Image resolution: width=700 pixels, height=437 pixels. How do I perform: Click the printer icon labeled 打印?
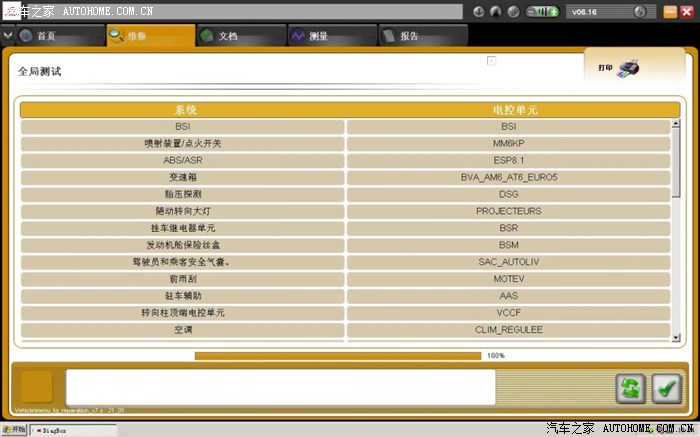click(627, 69)
